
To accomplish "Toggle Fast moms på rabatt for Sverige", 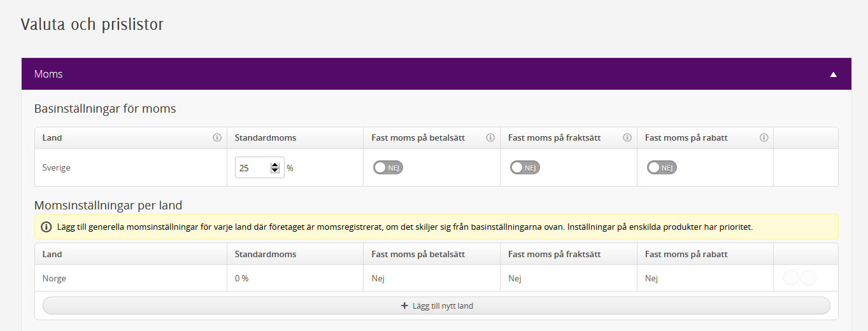I will click(662, 167).
